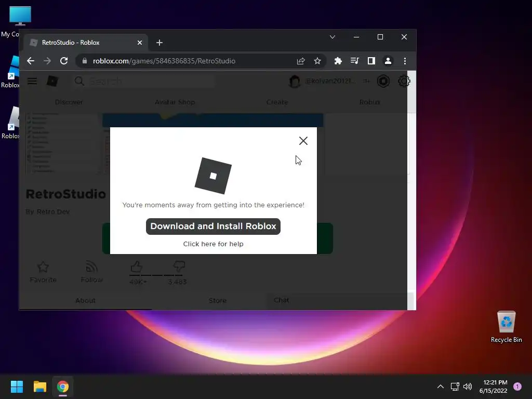Open the Chrome three-dot menu
Viewport: 532px width, 399px height.
point(405,61)
